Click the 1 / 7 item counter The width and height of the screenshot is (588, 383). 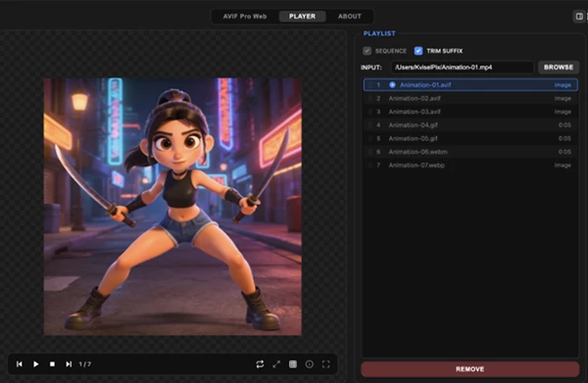click(85, 363)
